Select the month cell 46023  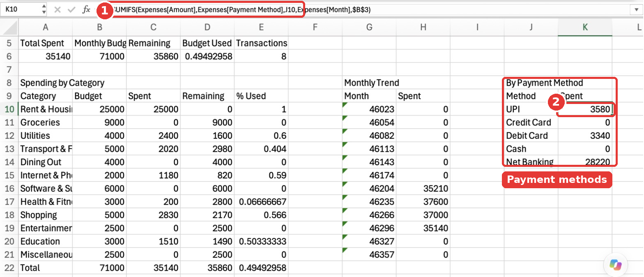[x=369, y=109]
